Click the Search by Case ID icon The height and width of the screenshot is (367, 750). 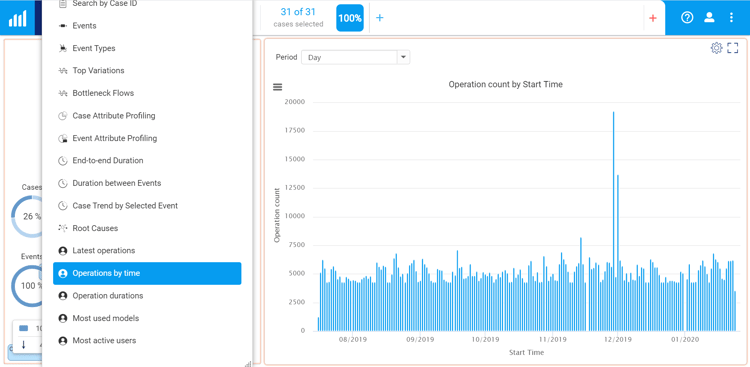62,4
